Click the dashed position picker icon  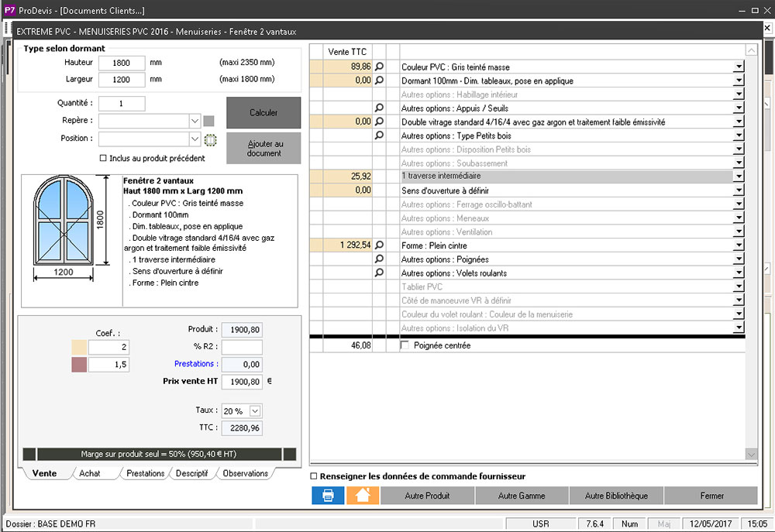[209, 139]
